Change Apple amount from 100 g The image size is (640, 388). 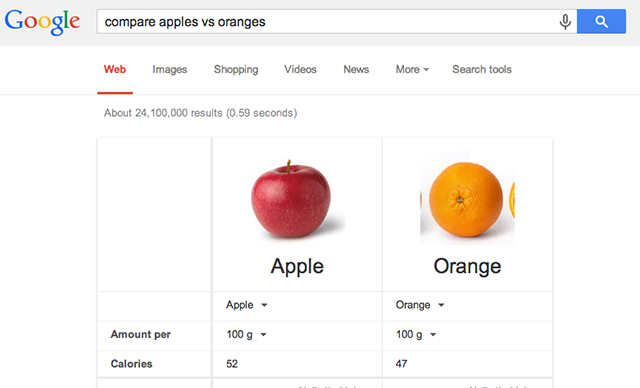[x=246, y=335]
